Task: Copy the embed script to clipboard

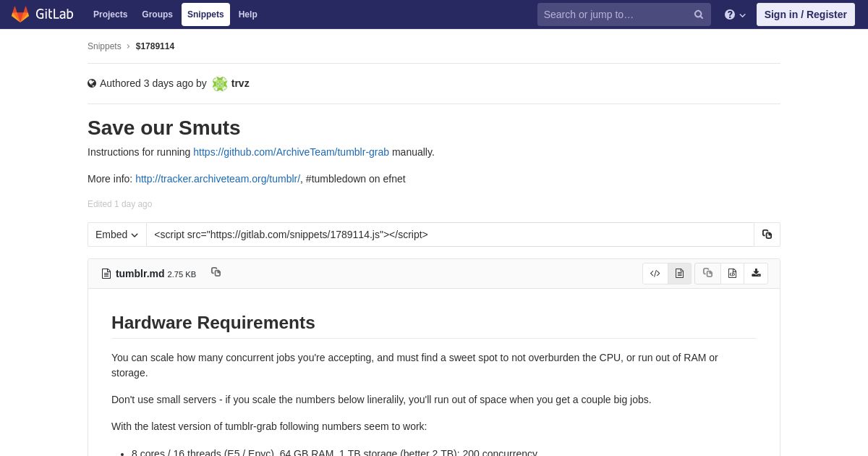Action: [767, 235]
